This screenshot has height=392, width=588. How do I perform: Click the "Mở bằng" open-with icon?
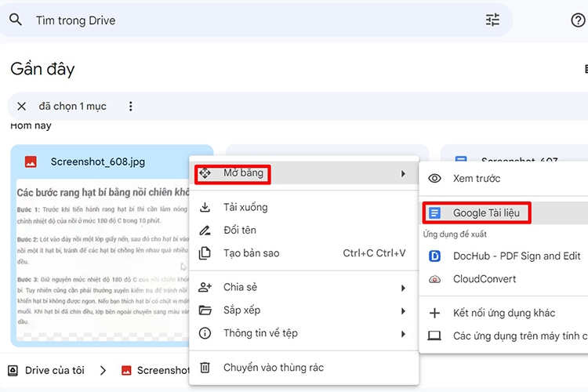click(205, 173)
